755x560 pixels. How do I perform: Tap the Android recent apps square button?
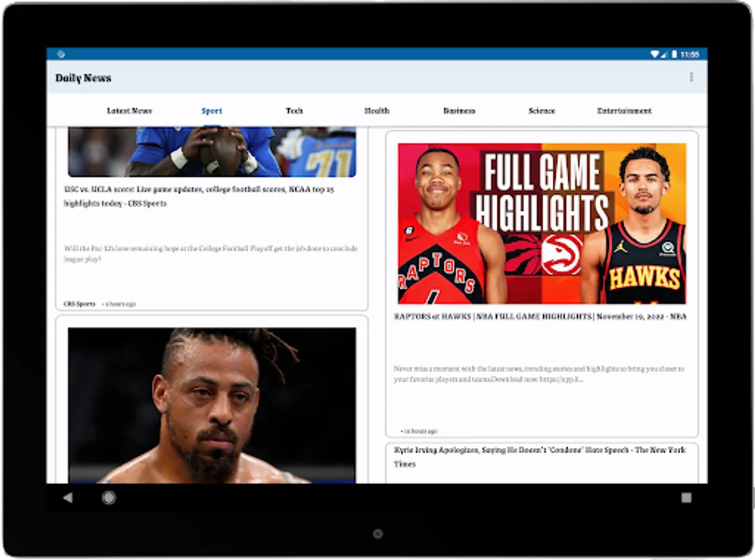(686, 497)
